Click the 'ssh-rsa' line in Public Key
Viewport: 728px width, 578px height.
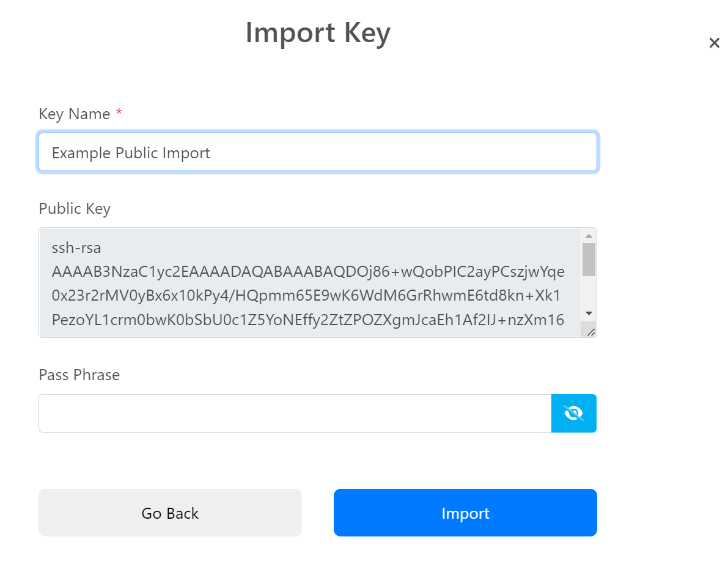76,248
